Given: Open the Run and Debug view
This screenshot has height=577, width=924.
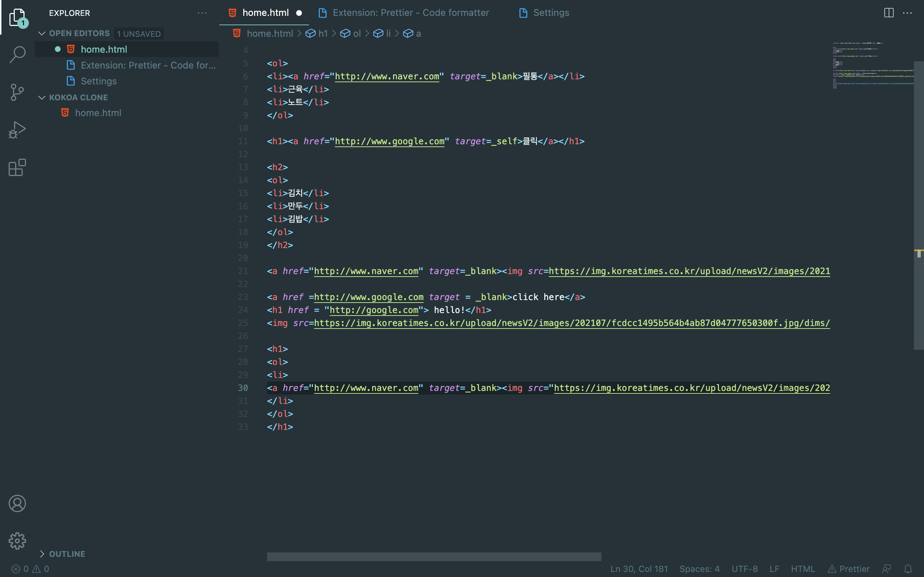Looking at the screenshot, I should coord(17,130).
